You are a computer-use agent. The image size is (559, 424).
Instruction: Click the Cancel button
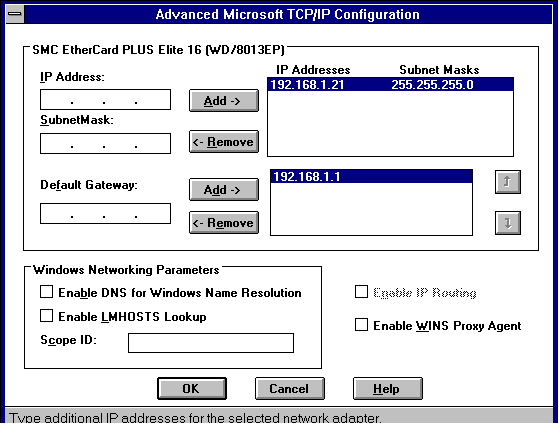(290, 388)
